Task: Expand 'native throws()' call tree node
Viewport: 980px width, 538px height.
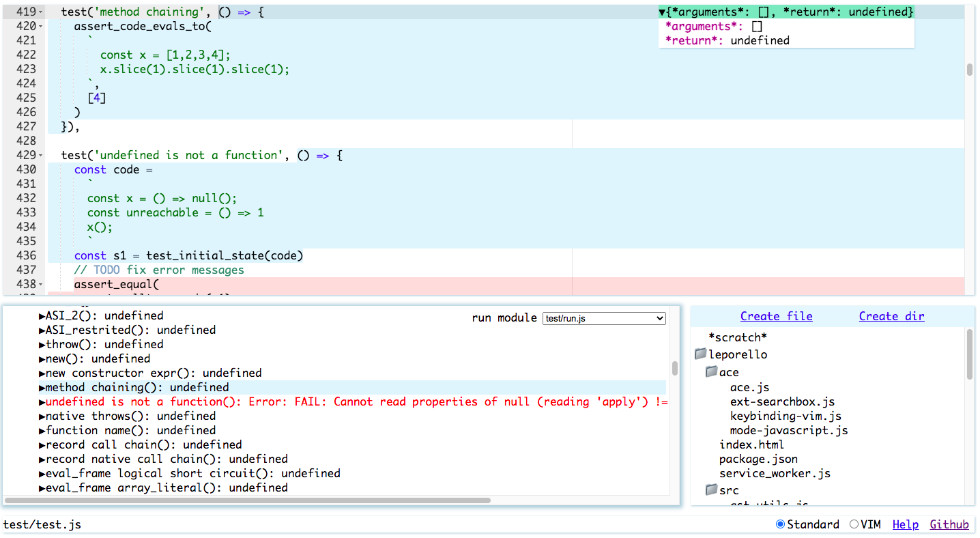Action: pos(42,416)
